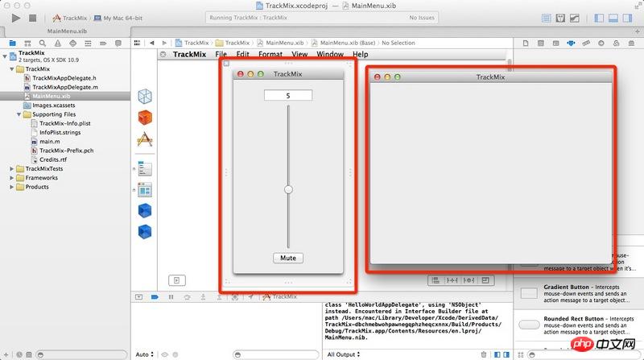Click the Run (play) button in toolbar
This screenshot has height=360, width=644.
(16, 18)
